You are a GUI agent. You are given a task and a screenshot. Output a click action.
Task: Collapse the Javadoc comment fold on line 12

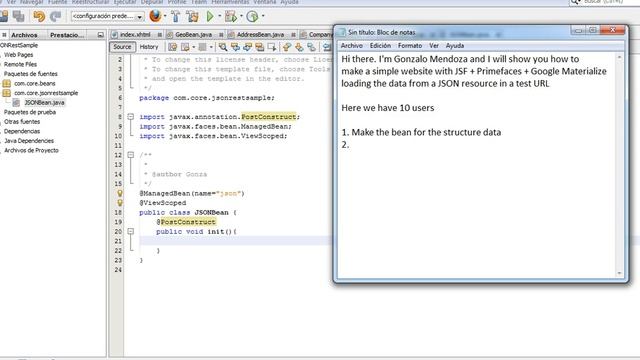pyautogui.click(x=131, y=155)
